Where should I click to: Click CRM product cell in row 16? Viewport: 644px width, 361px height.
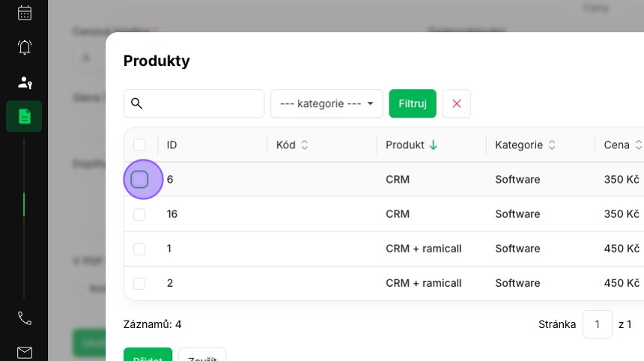398,214
